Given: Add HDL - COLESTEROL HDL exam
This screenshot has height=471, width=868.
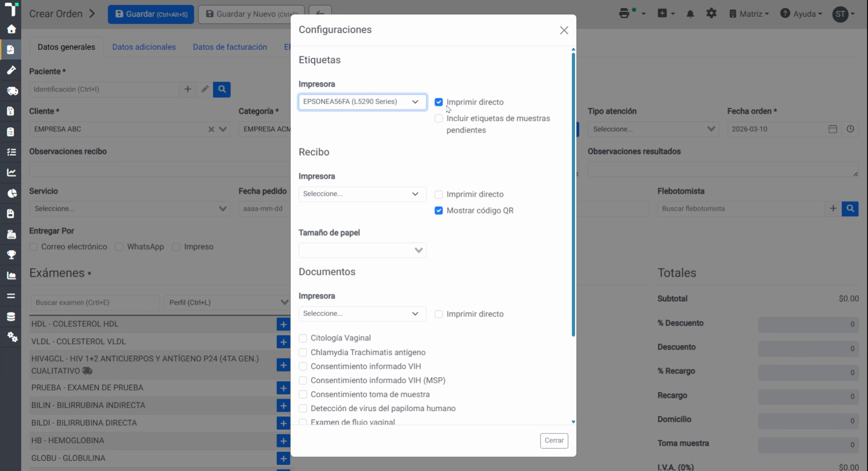Looking at the screenshot, I should pyautogui.click(x=283, y=324).
